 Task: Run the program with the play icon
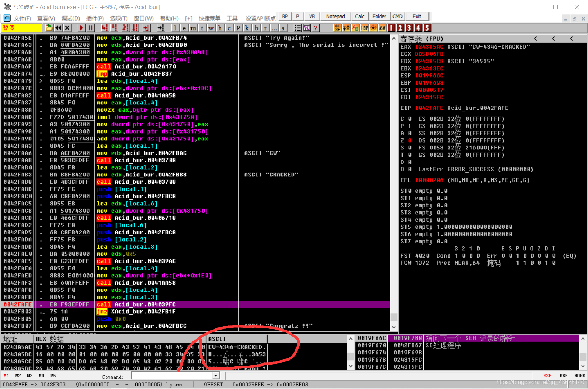[81, 28]
